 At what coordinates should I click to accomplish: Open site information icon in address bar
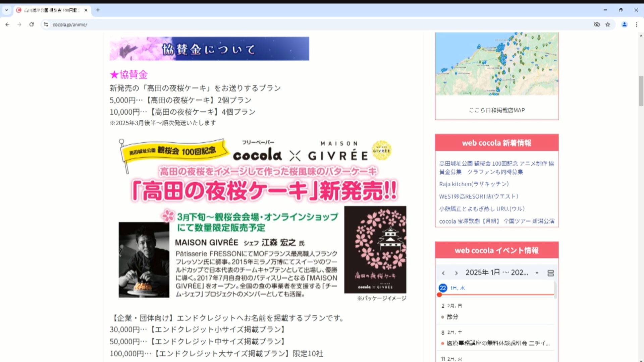46,24
